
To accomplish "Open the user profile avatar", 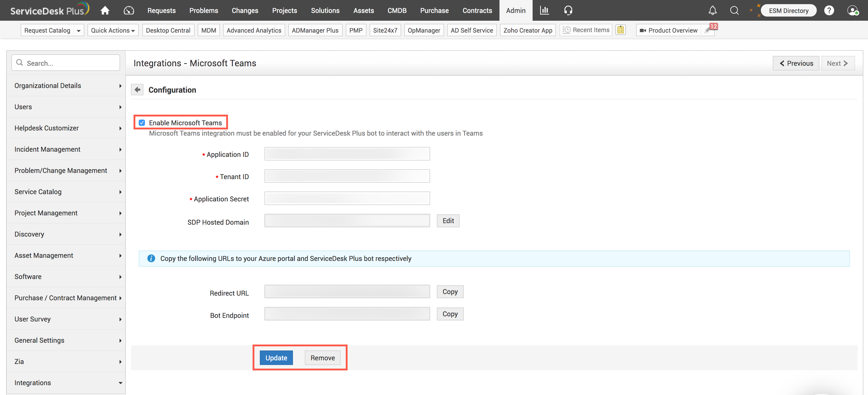I will 852,10.
